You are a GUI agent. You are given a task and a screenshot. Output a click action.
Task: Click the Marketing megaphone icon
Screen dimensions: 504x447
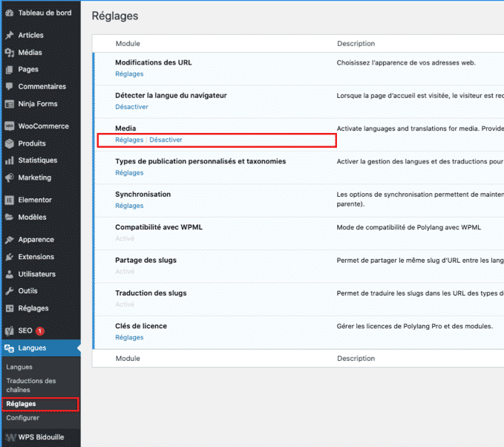(x=10, y=177)
